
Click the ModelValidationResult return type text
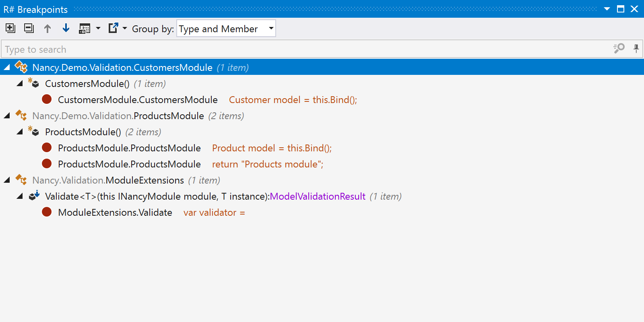click(318, 196)
